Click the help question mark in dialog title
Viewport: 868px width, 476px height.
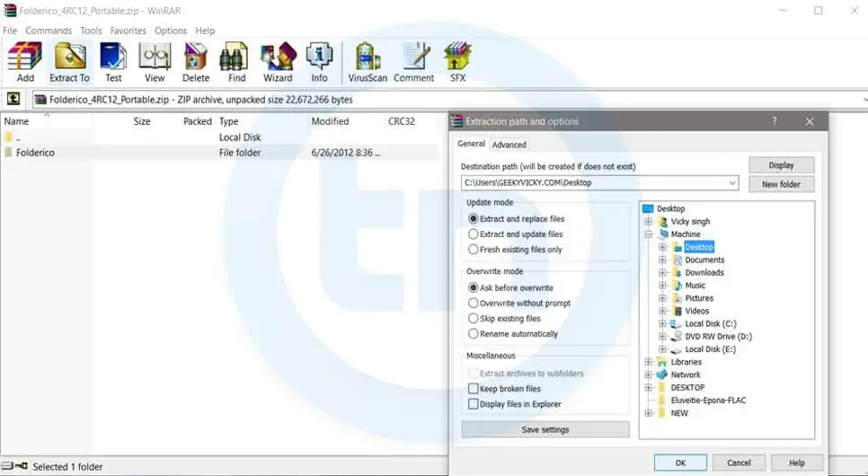point(775,121)
